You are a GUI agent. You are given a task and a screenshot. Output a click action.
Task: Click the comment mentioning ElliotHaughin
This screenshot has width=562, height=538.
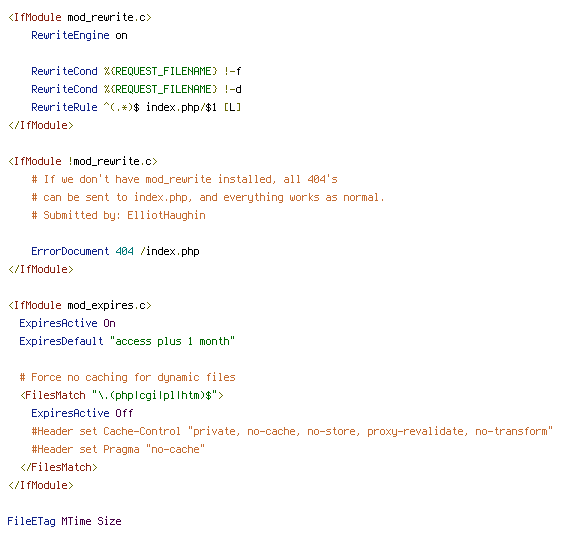[x=119, y=215]
